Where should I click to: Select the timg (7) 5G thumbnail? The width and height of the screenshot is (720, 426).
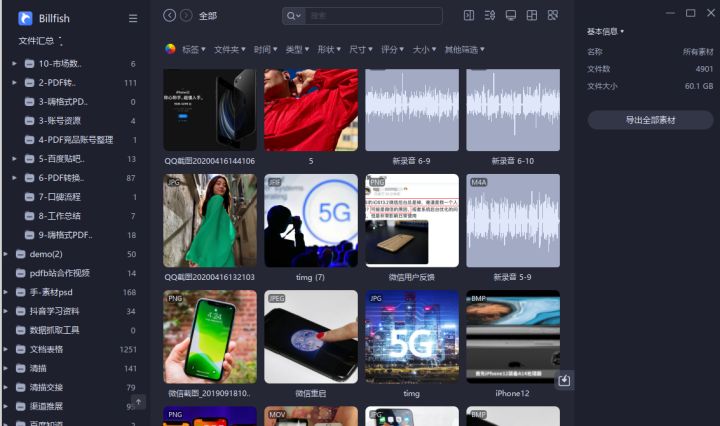pyautogui.click(x=311, y=220)
